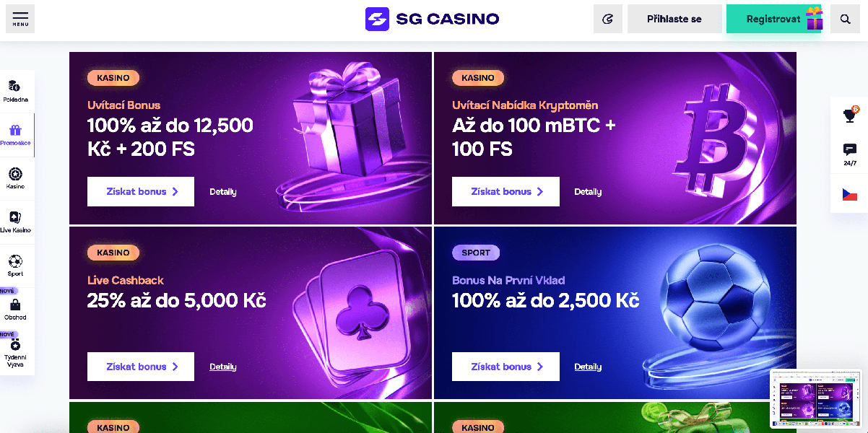Select the Promoakce gift icon in sidebar
868x433 pixels.
[15, 135]
